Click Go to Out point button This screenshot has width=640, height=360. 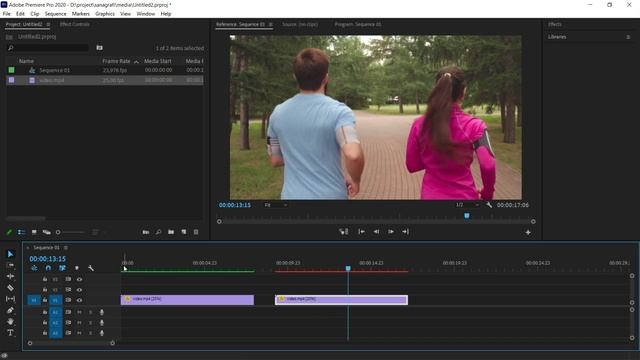tap(405, 231)
